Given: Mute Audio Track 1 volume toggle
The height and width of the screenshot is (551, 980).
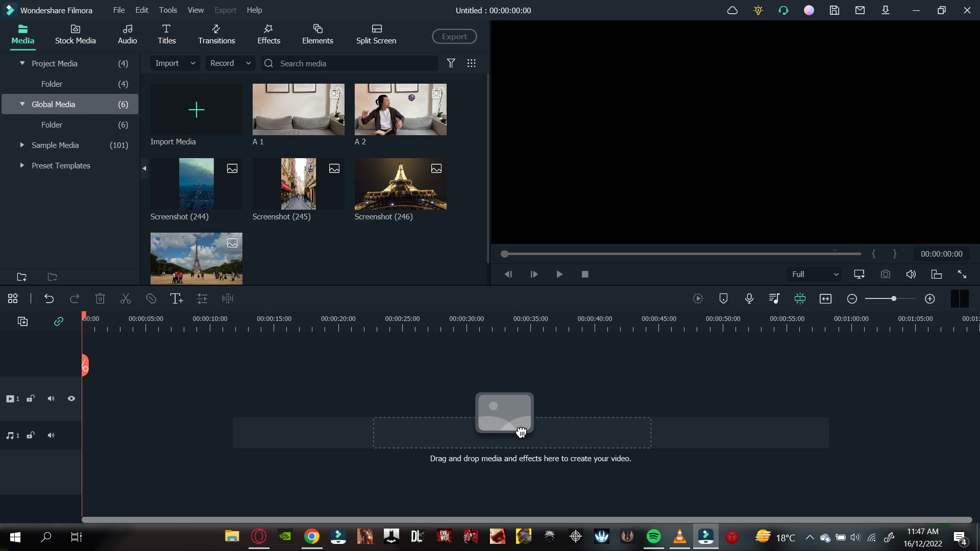Looking at the screenshot, I should click(x=51, y=435).
